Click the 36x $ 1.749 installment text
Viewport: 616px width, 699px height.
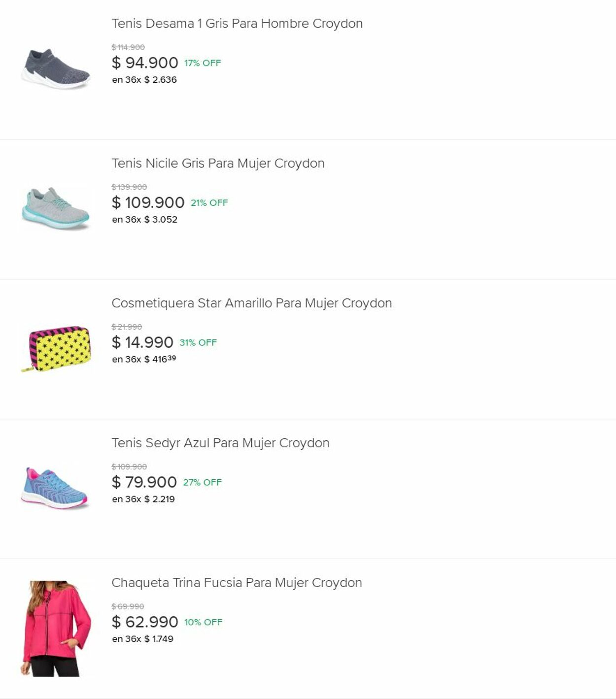[142, 639]
